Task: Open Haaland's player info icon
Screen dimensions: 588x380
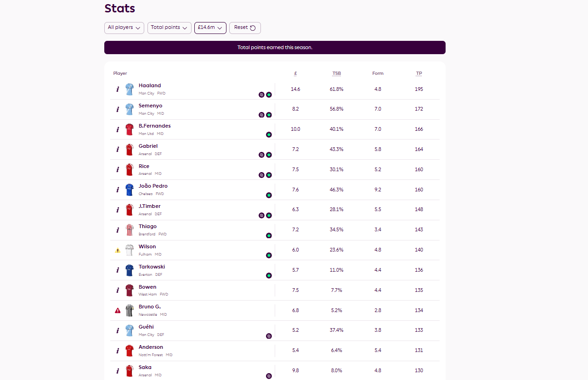Action: [118, 89]
